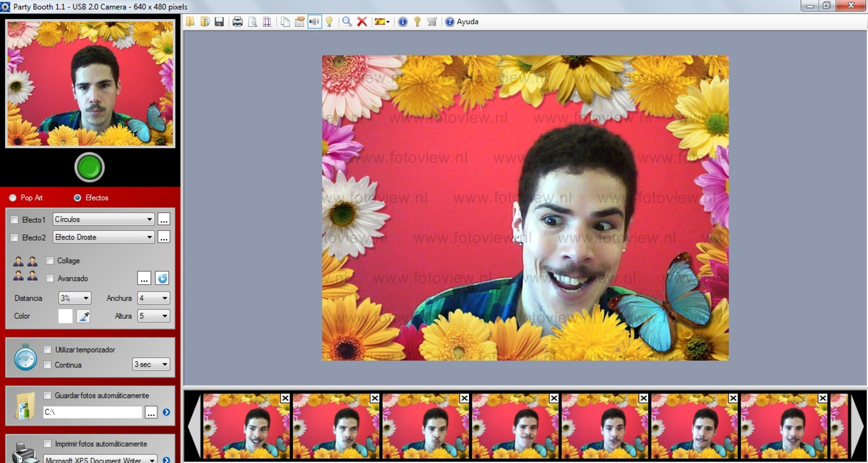Click the open photos folder icon
The height and width of the screenshot is (463, 868).
pos(205,22)
